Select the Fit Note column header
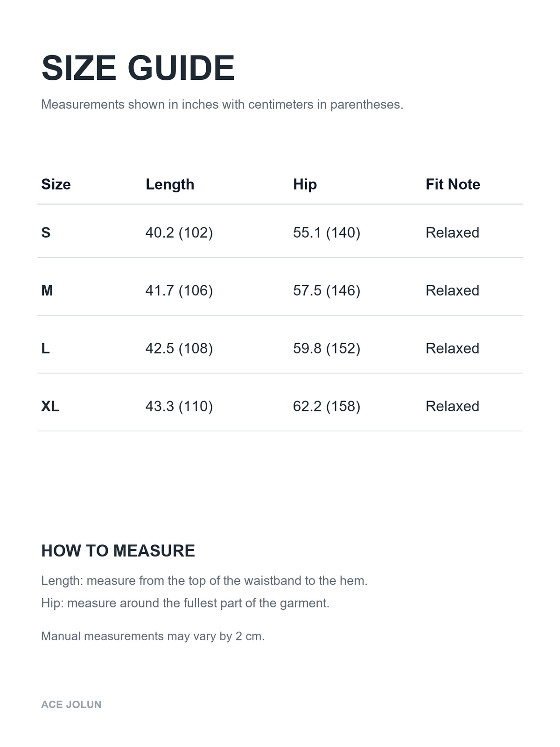Image resolution: width=560 pixels, height=747 pixels. (453, 184)
